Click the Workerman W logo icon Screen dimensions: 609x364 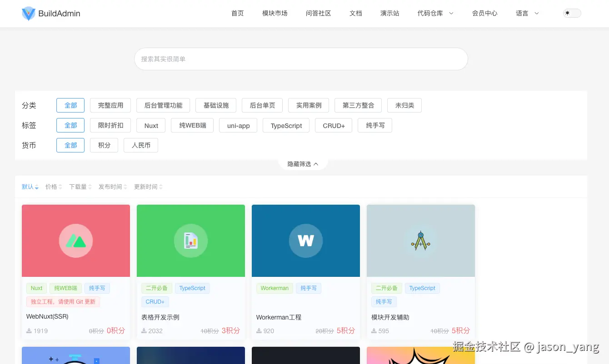[306, 241]
